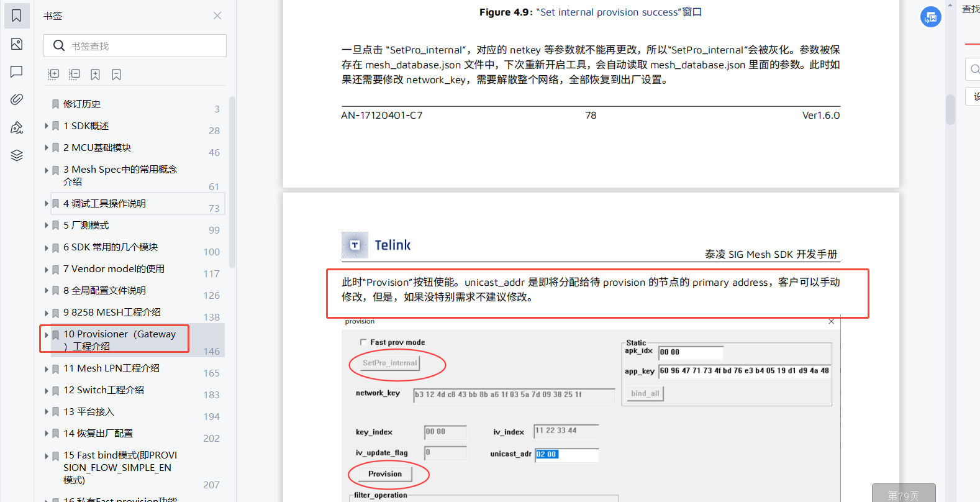Viewport: 980px width, 502px height.
Task: Expand 6 SDK 常用的几个模块 bookmark
Action: pyautogui.click(x=47, y=247)
